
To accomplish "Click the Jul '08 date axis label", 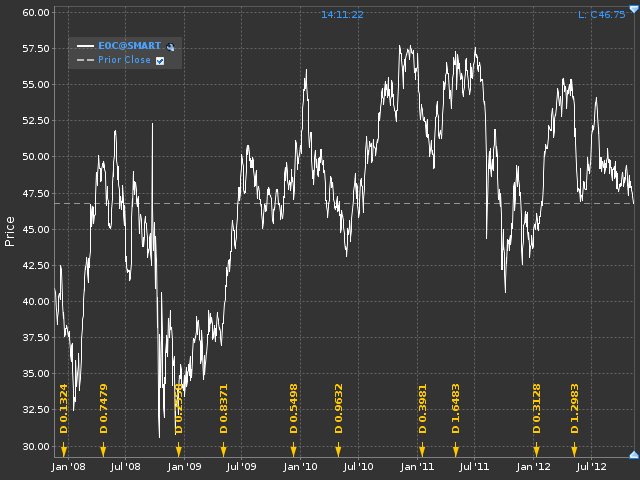I will pos(125,467).
